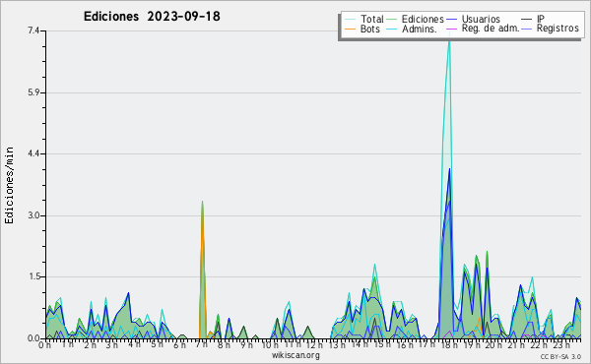The height and width of the screenshot is (364, 591).
Task: Click the 1.5 y-axis value
Action: (33, 276)
